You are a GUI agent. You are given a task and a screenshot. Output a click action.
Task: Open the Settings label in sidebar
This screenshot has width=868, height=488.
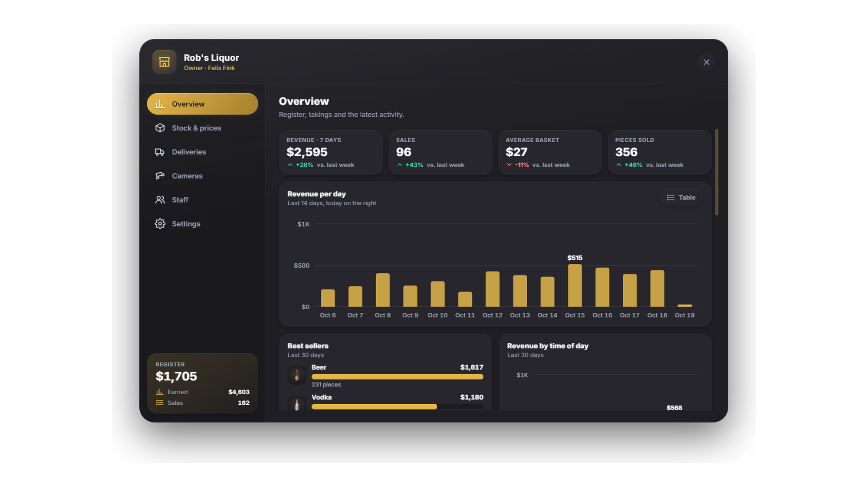pyautogui.click(x=186, y=224)
